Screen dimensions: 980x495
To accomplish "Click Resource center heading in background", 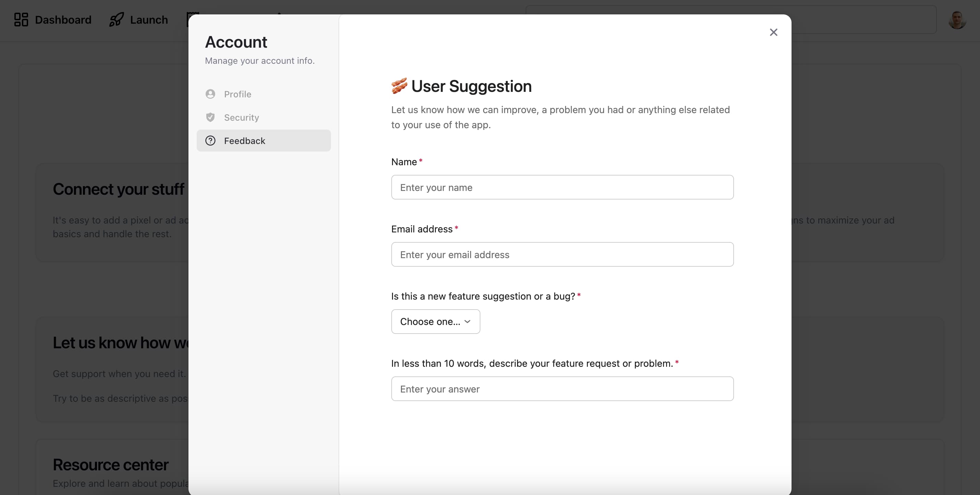I will (x=111, y=464).
